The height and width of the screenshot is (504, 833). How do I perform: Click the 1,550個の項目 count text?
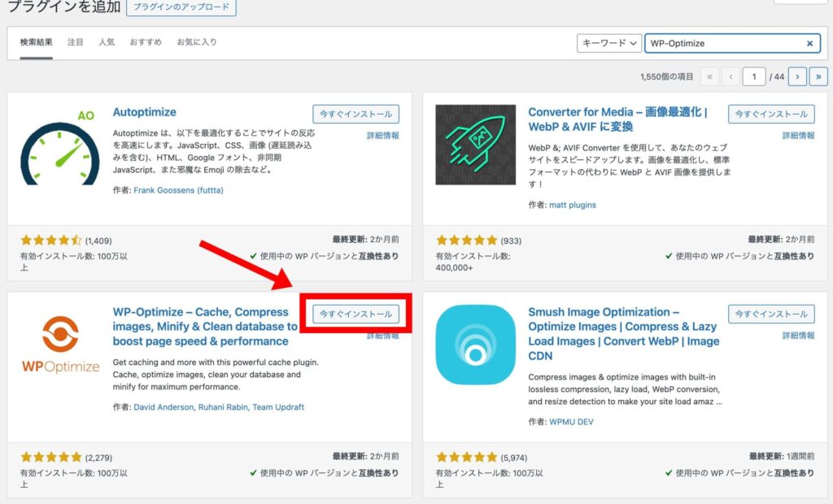click(667, 77)
